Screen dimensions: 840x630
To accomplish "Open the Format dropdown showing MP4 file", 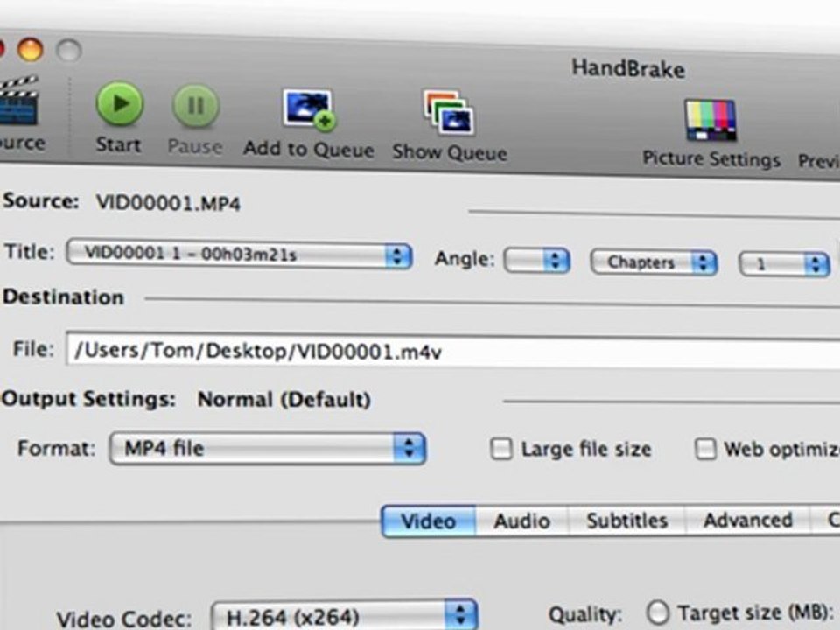I will click(268, 448).
